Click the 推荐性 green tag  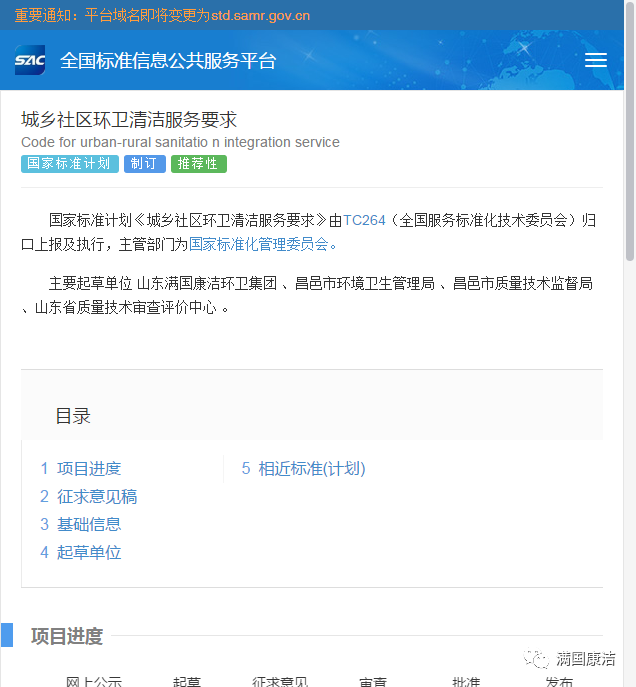199,164
